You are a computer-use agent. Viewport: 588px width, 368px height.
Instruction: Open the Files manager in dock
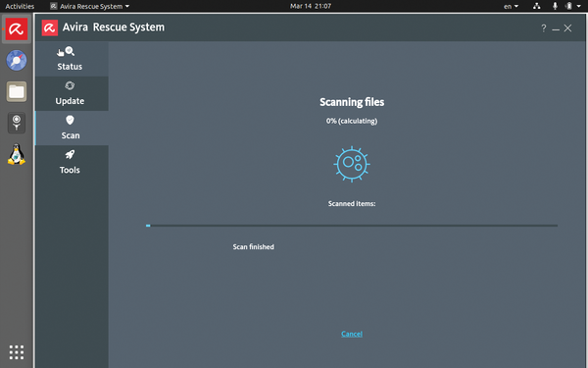click(17, 91)
